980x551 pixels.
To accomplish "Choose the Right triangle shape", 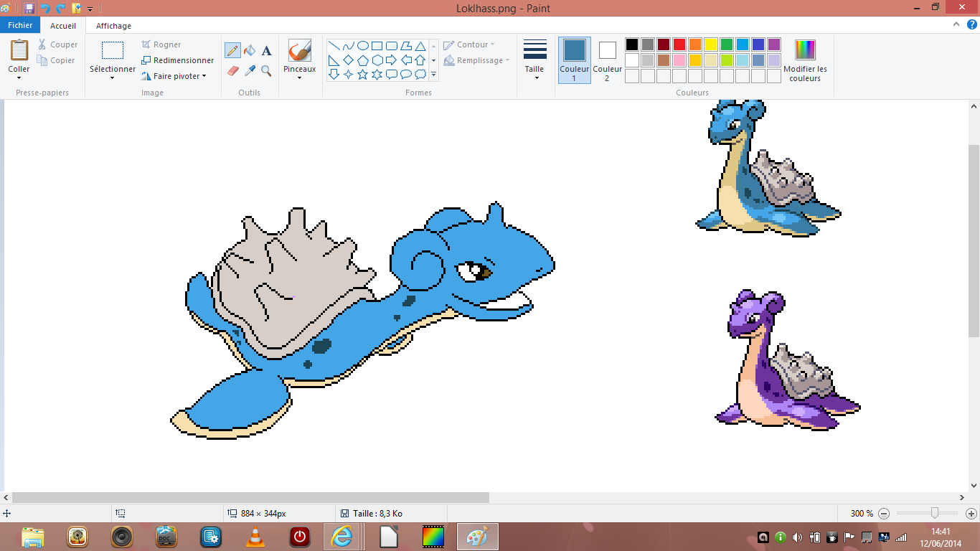I will click(x=334, y=60).
